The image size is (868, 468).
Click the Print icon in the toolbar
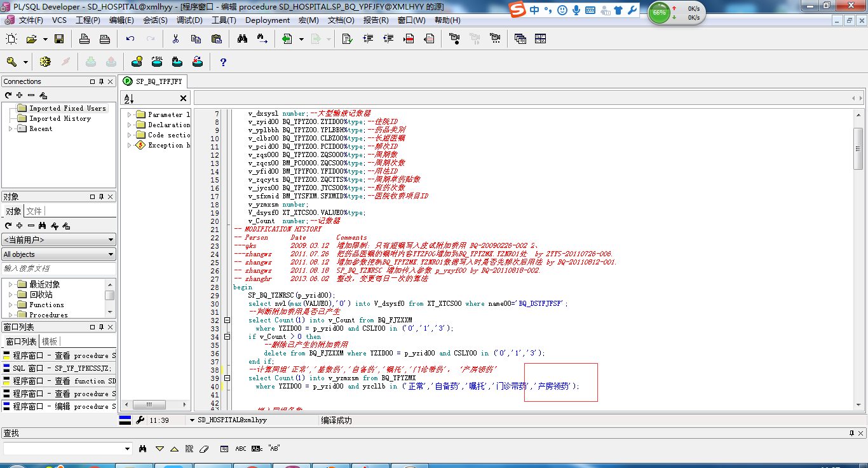(85, 39)
